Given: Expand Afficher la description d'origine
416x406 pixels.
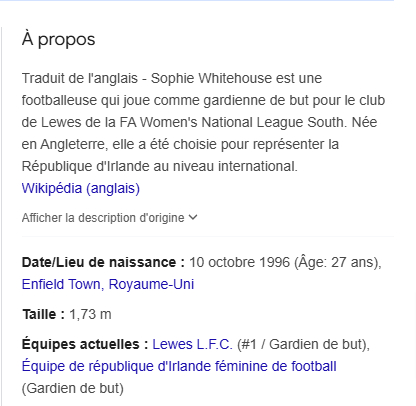Looking at the screenshot, I should tap(110, 218).
